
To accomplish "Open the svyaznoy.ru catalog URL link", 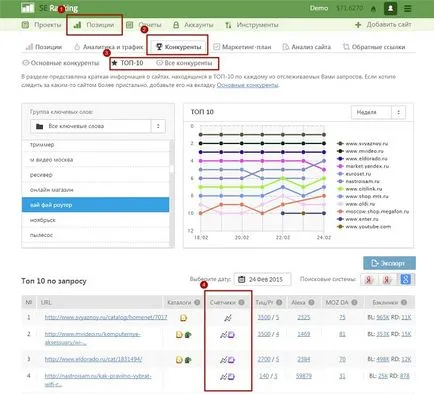I will pos(106,317).
